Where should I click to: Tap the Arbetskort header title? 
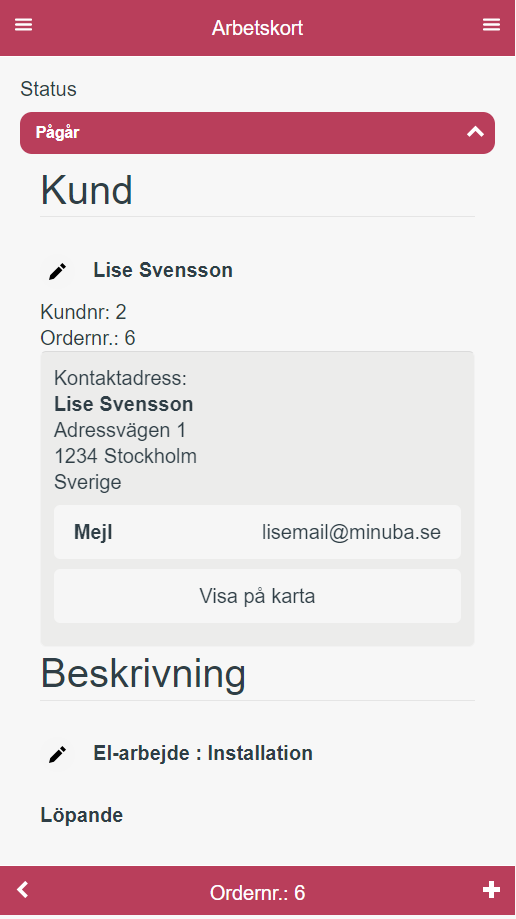pos(257,28)
